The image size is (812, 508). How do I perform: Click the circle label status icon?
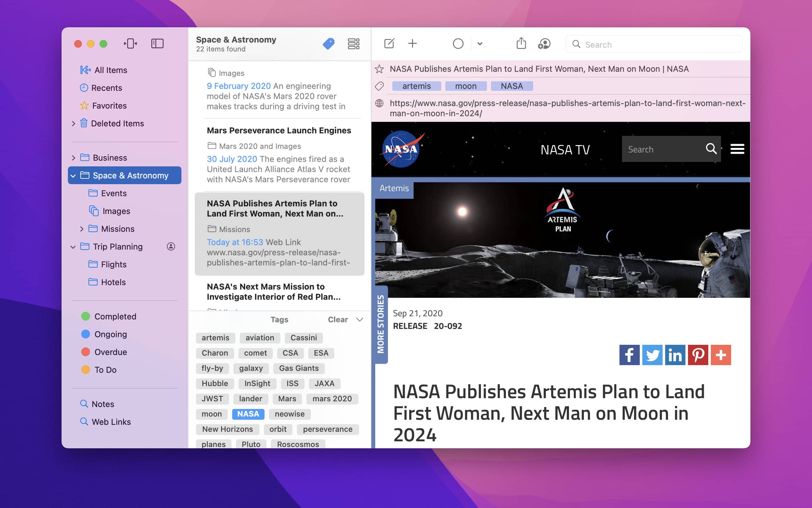[458, 44]
